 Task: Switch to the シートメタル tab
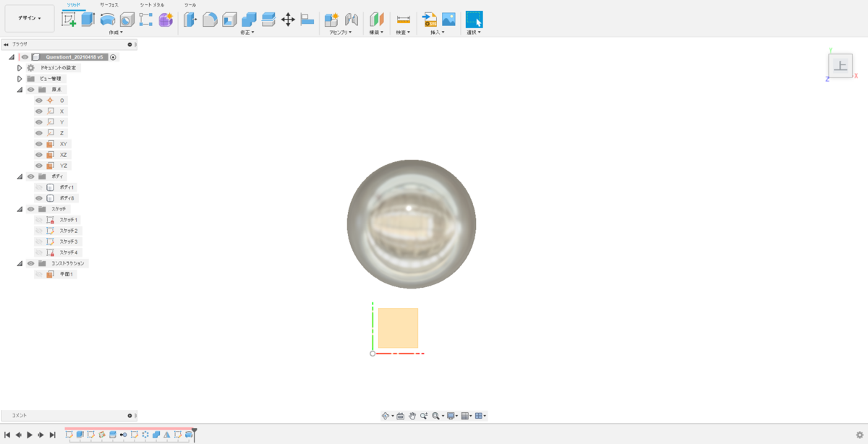click(152, 5)
